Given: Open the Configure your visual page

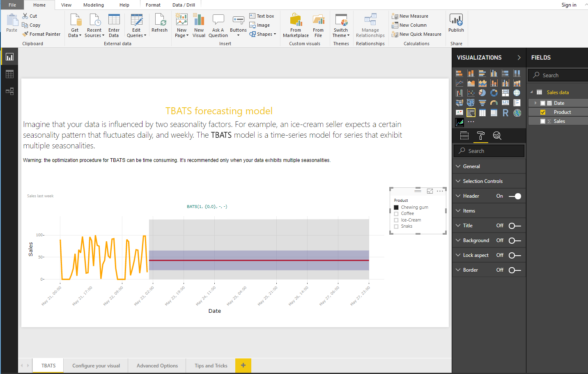Looking at the screenshot, I should [96, 366].
